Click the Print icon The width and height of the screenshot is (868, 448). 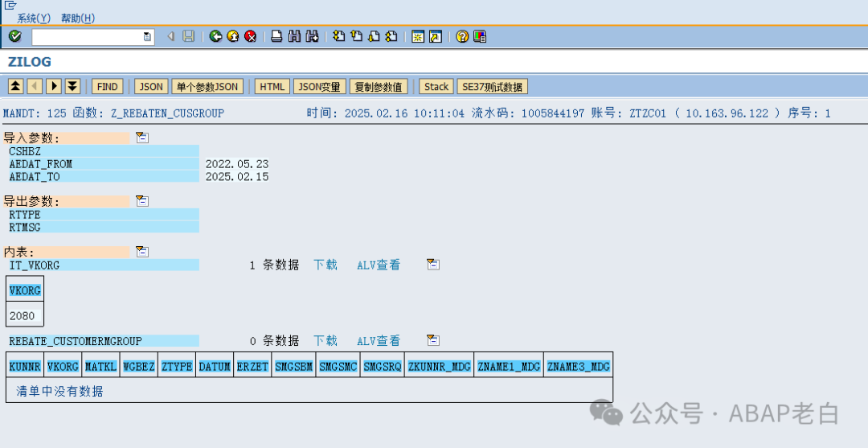tap(276, 36)
